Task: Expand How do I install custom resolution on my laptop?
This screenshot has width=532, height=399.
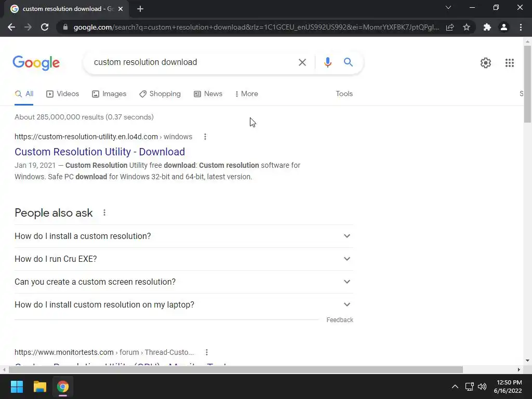Action: (183, 304)
